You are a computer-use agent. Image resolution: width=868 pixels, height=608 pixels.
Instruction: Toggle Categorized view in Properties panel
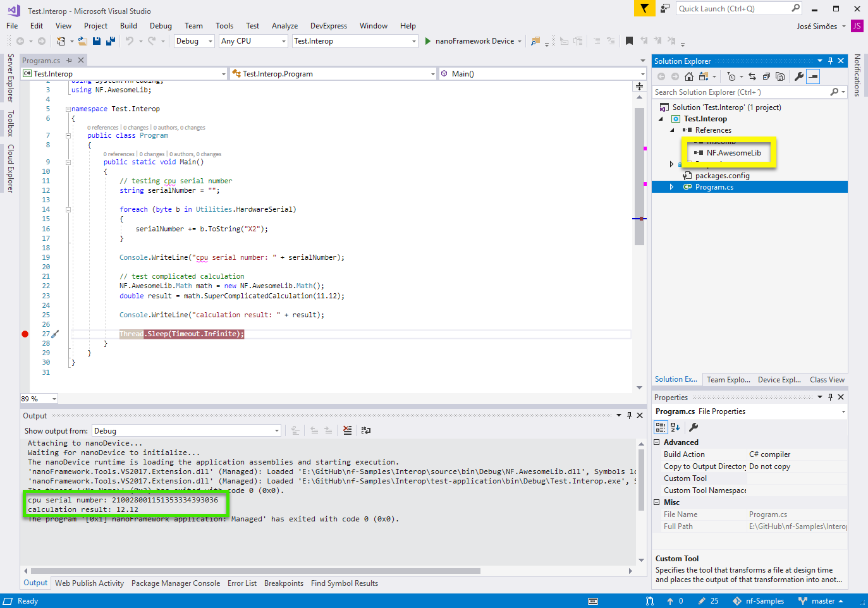(x=661, y=427)
